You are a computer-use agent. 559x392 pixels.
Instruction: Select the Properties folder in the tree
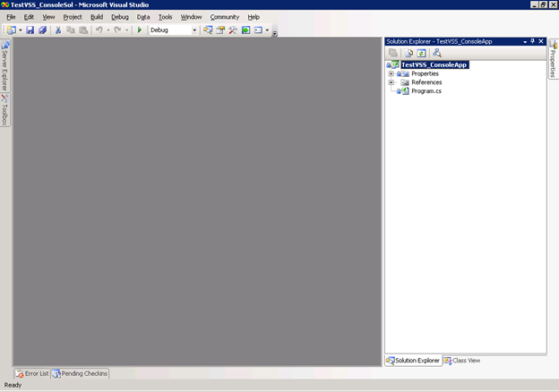425,73
